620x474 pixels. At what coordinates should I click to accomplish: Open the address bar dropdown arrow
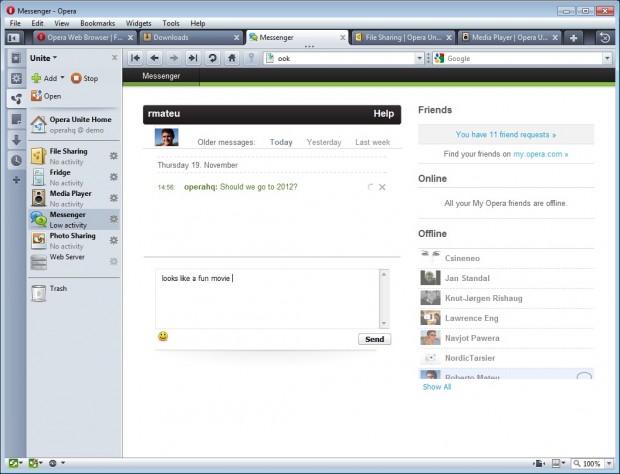(419, 59)
